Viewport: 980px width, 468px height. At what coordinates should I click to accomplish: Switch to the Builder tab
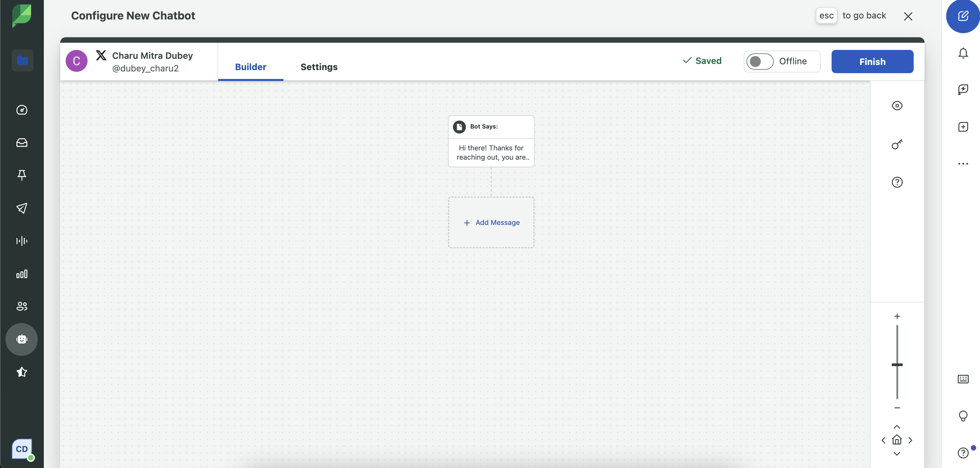(x=250, y=67)
